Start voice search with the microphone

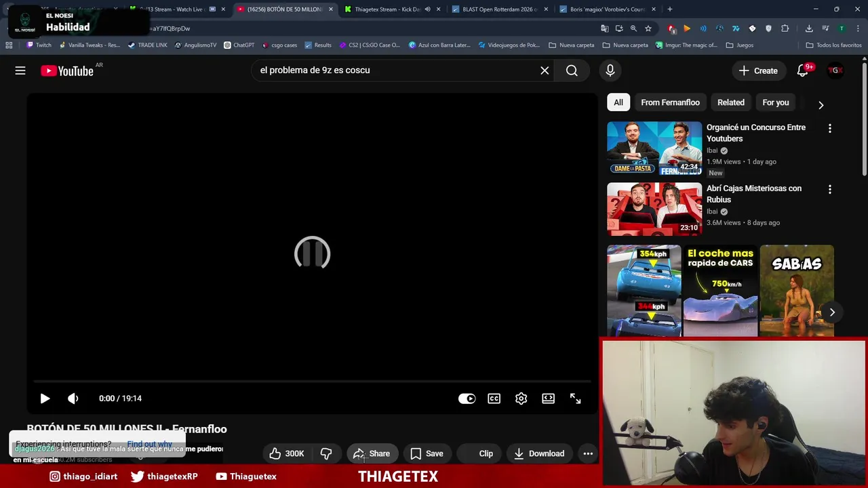click(610, 70)
